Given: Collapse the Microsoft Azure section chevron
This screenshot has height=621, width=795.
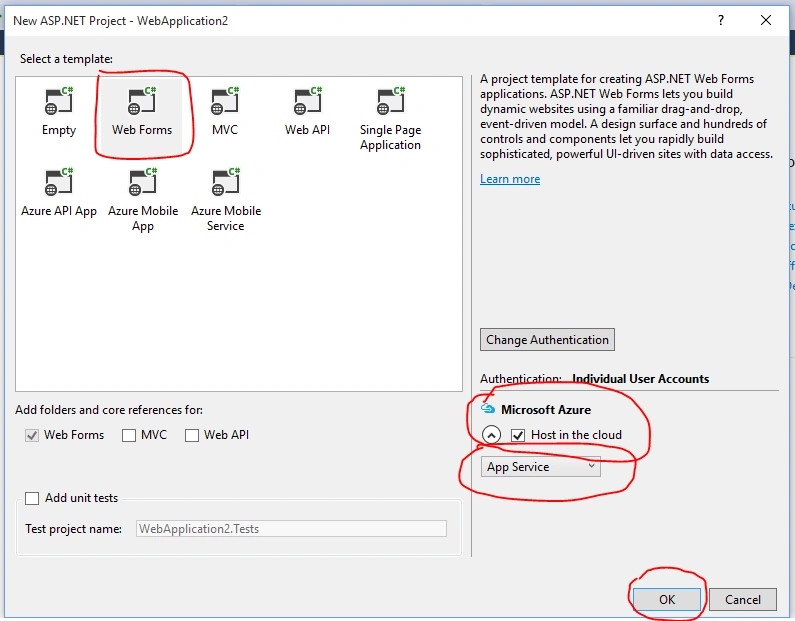Looking at the screenshot, I should 491,435.
